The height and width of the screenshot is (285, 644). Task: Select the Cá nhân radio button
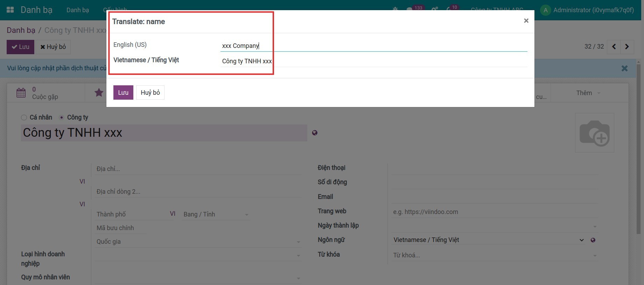(24, 117)
